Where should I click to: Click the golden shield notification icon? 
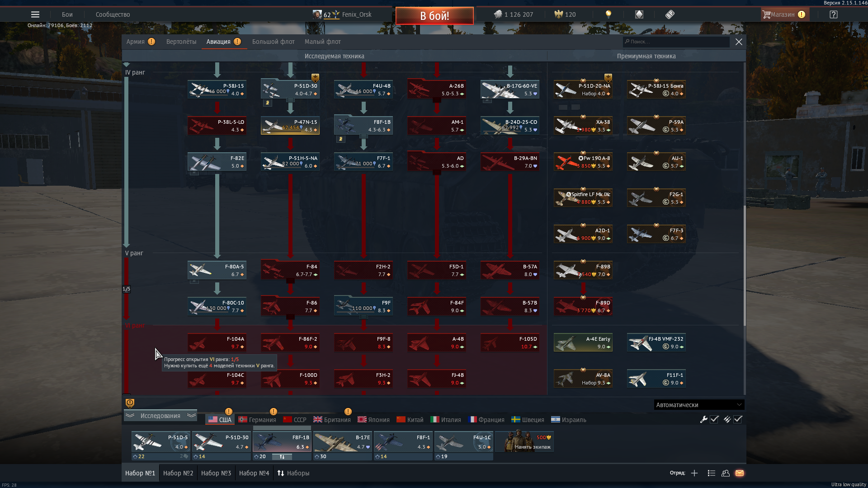[x=130, y=403]
